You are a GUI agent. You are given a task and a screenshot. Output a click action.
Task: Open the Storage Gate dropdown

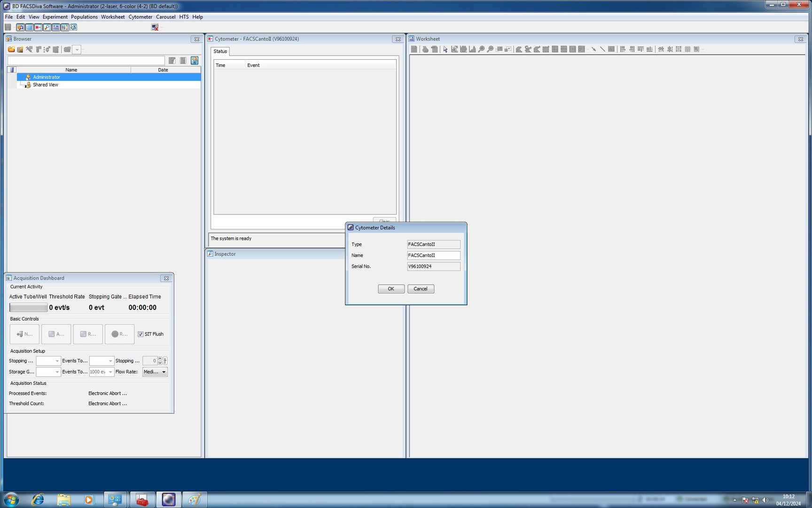(48, 372)
